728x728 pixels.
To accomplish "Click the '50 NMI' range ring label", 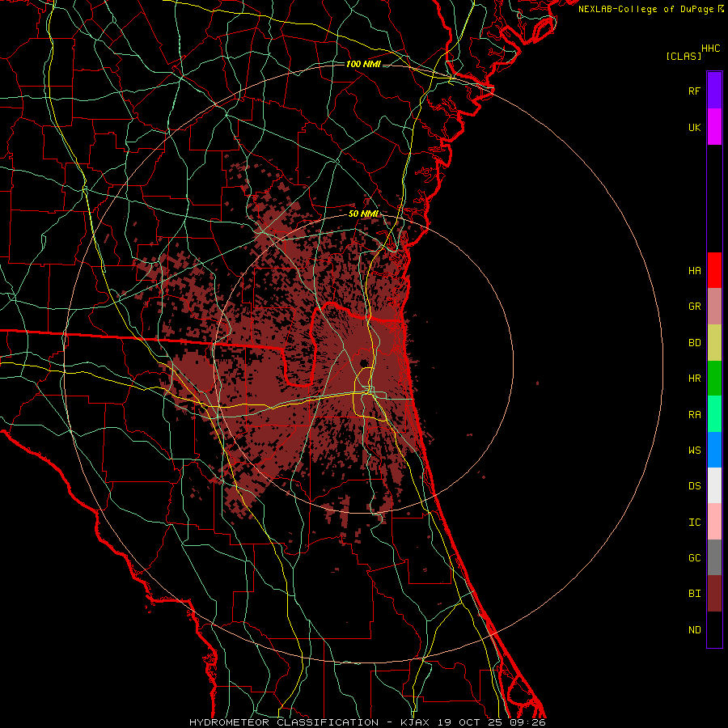I will coord(363,214).
